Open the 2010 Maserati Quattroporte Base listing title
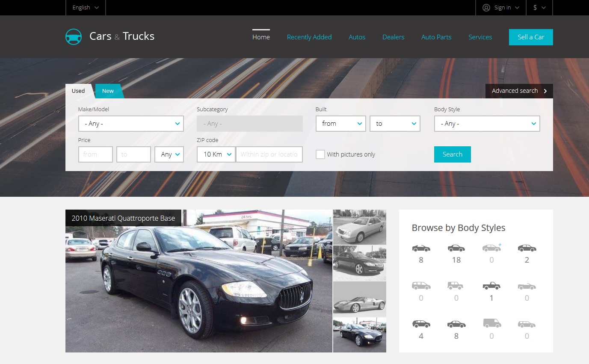The height and width of the screenshot is (364, 589). (x=123, y=218)
